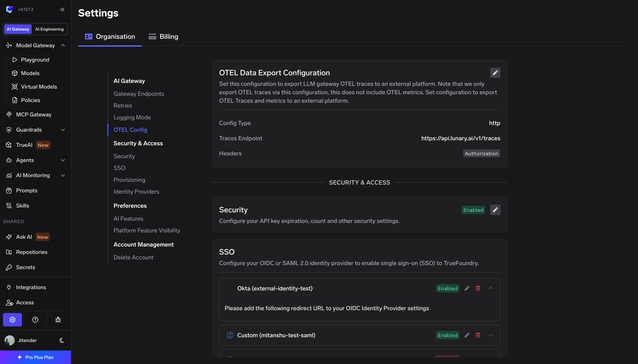Expand Guardrails menu
638x364 pixels.
(x=63, y=130)
